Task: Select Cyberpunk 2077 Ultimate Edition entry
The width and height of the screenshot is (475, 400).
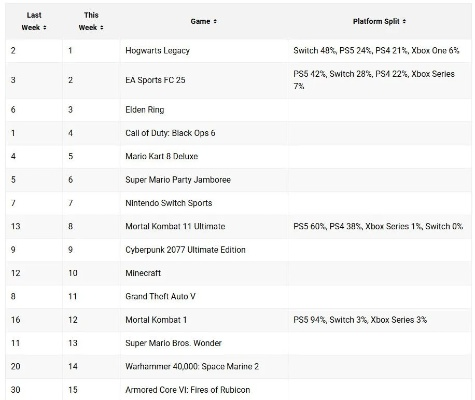Action: tap(185, 250)
